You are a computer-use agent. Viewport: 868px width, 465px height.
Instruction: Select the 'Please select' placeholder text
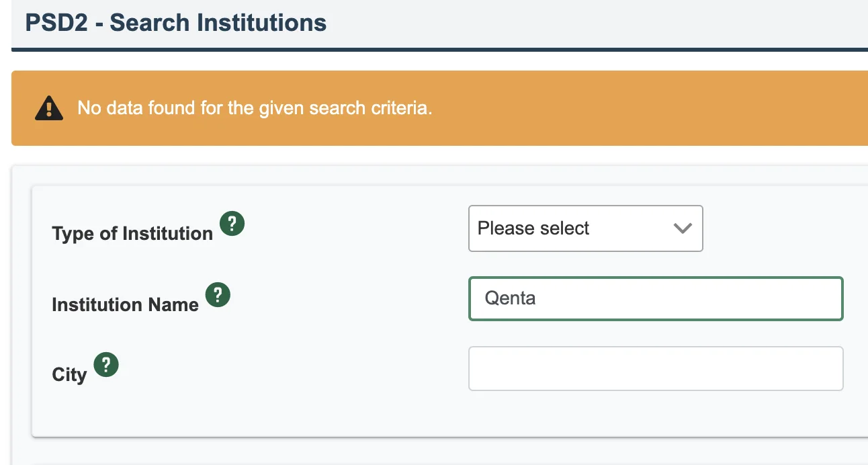[533, 228]
